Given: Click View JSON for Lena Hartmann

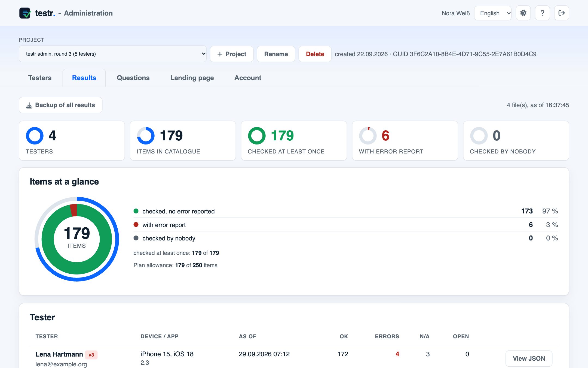Looking at the screenshot, I should [529, 358].
